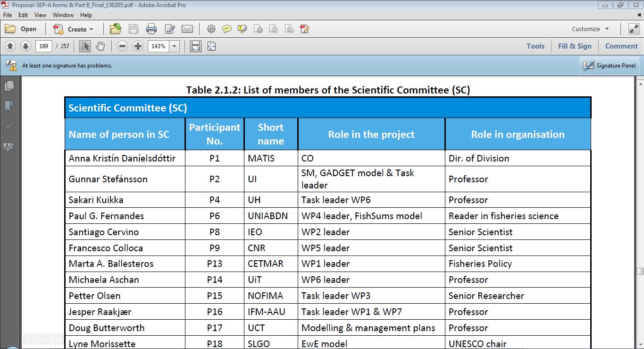Click the Edit text and images icon
This screenshot has width=644, height=349.
170,29
